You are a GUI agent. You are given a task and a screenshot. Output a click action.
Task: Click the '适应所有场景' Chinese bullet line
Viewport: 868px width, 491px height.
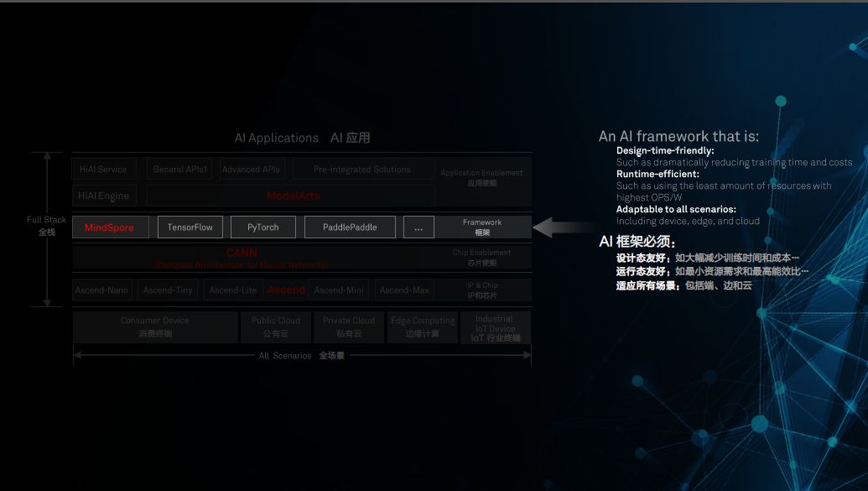(684, 285)
